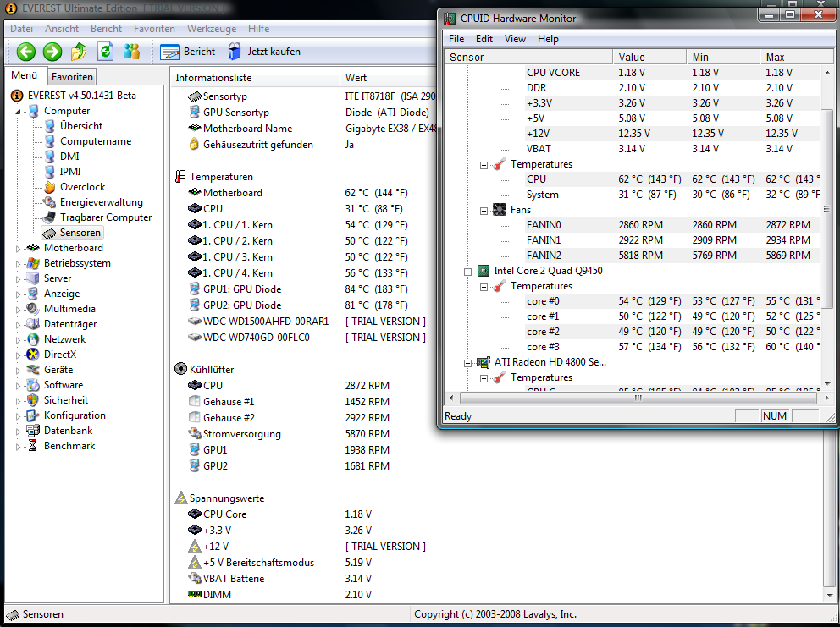Open the View menu in Hardware Monitor

[515, 39]
